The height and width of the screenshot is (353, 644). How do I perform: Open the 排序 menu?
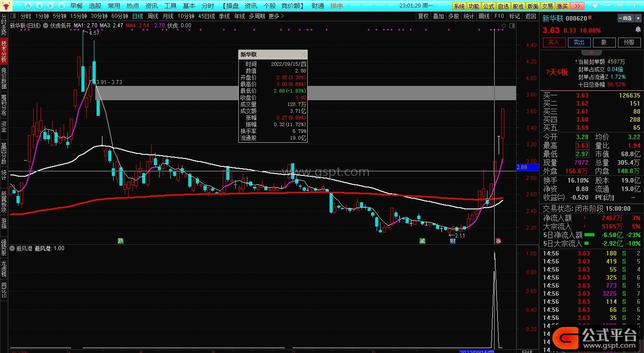pos(337,6)
